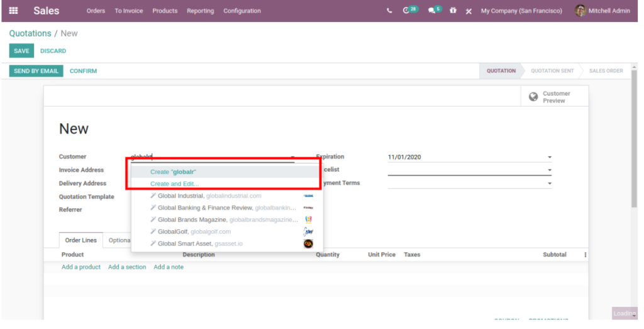Confirm the quotation

(x=84, y=70)
